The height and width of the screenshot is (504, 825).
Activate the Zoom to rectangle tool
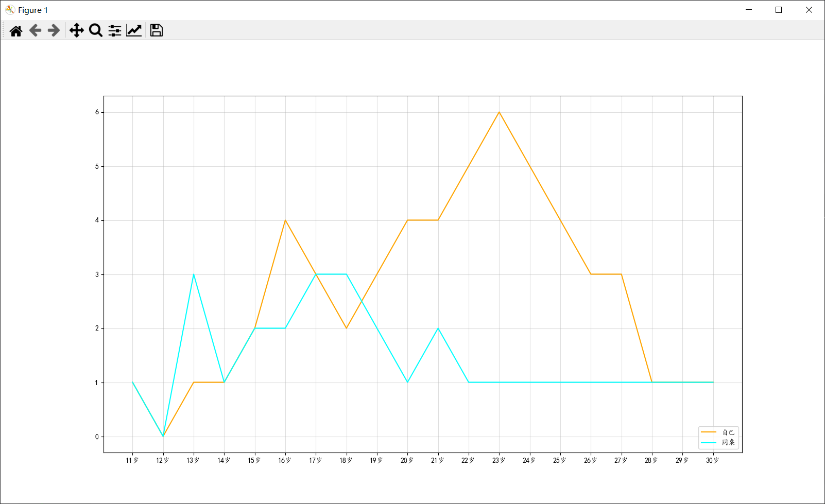tap(96, 31)
